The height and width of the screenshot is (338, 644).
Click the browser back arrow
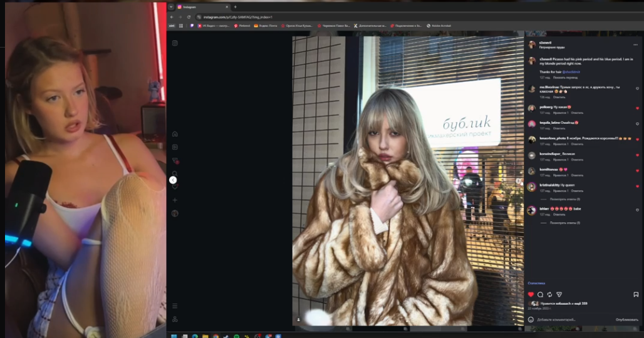[172, 18]
